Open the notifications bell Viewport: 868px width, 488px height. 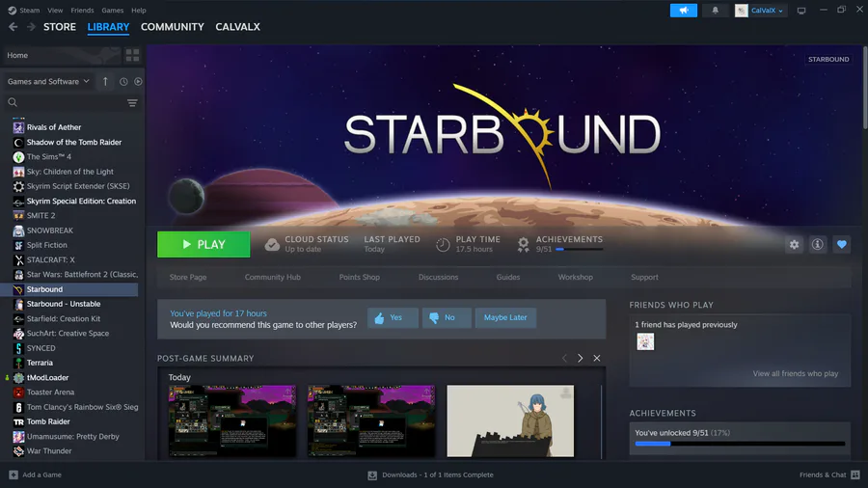[716, 10]
